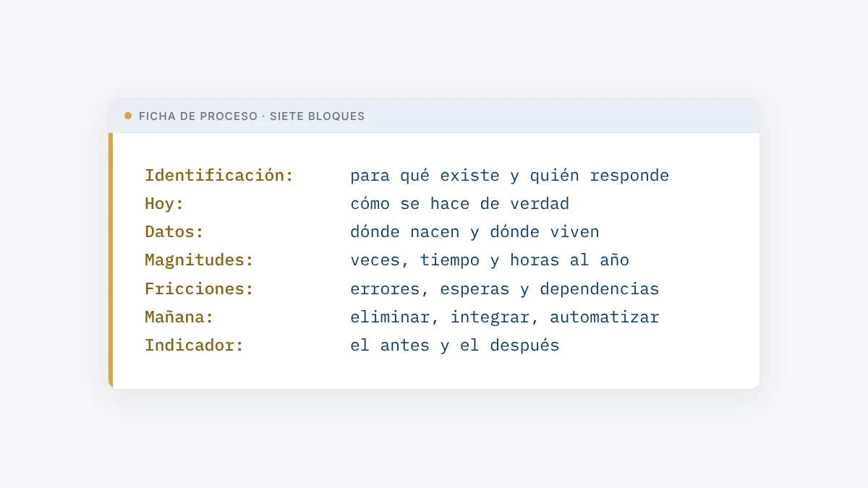
Task: Select the 'Indicador:' label
Action: tap(194, 346)
